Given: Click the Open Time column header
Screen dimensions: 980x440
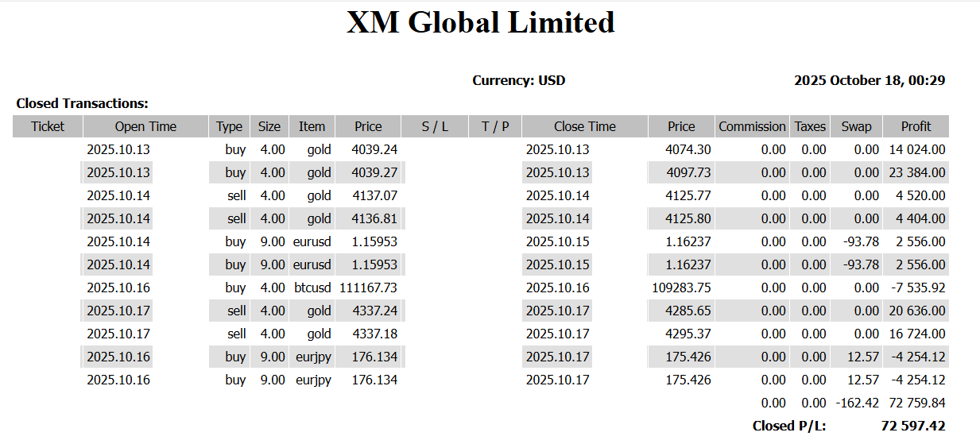Looking at the screenshot, I should (x=145, y=126).
